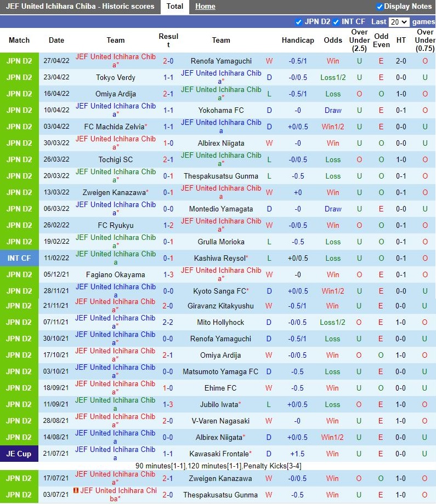This screenshot has width=436, height=504.
Task: Click the Draw odds in Yokohama FC row
Action: click(x=333, y=110)
